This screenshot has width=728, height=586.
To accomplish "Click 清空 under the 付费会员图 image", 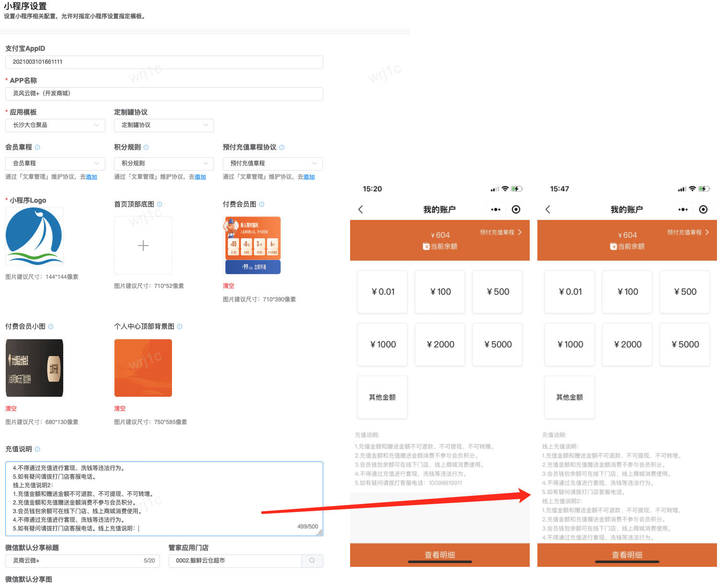I will pyautogui.click(x=228, y=286).
